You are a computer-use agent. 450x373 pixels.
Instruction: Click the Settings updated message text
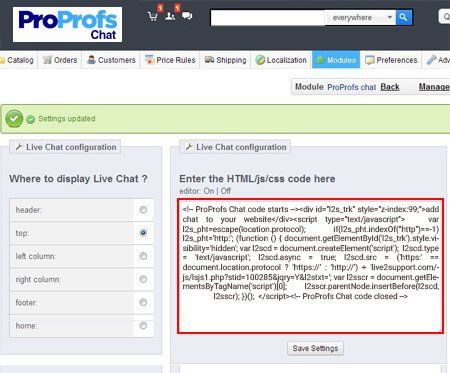67,119
